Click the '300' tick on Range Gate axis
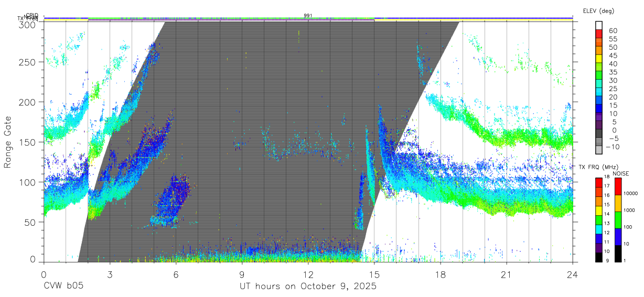This screenshot has height=297, width=644. pos(28,24)
